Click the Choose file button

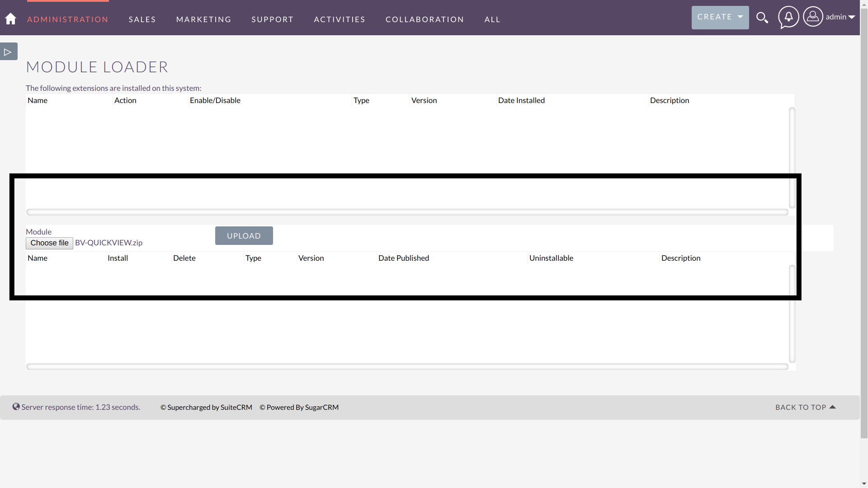[49, 243]
